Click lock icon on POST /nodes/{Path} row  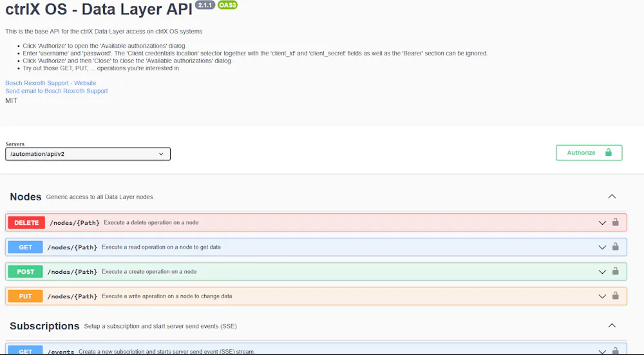tap(615, 271)
